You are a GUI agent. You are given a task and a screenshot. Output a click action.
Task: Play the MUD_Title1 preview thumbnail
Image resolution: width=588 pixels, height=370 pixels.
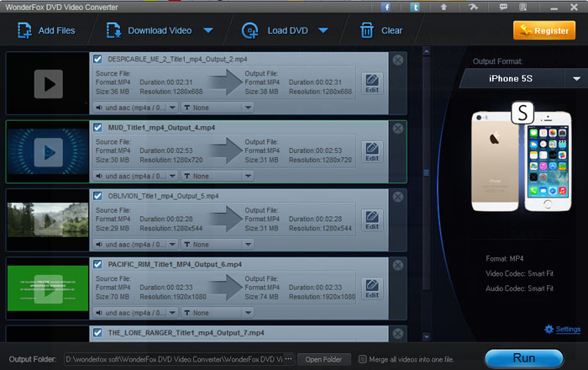(x=49, y=152)
